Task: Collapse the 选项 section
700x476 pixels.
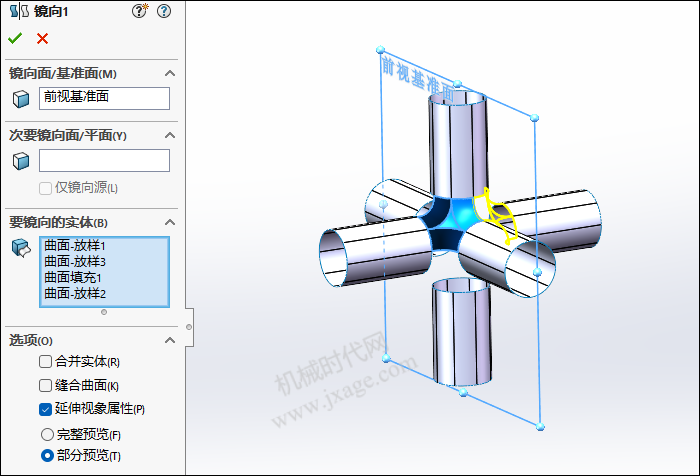Action: (x=170, y=340)
